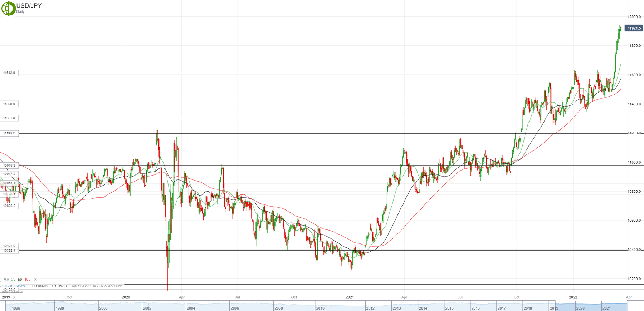Select the 10698.2 horizontal level label
Viewport: 644px width, 311px height.
(x=9, y=206)
